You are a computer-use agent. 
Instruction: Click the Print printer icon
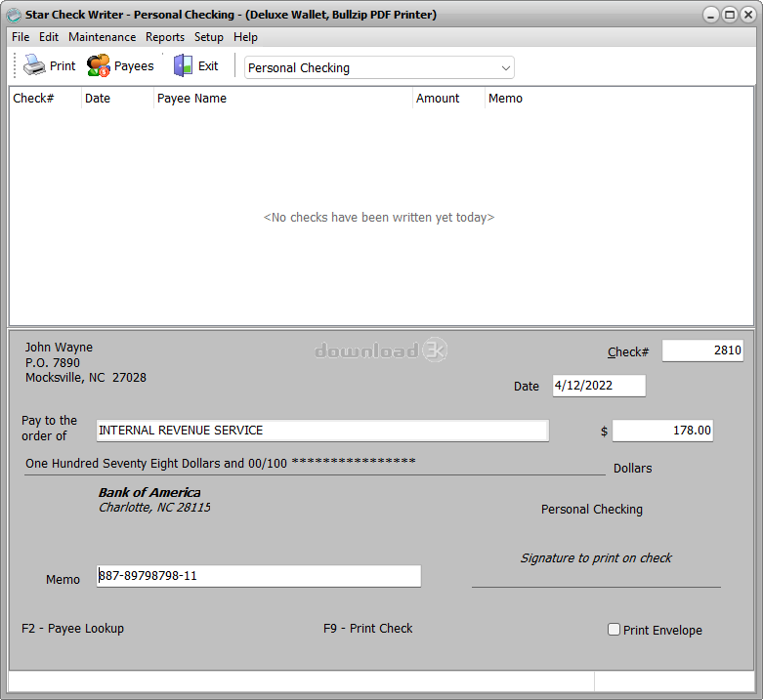click(34, 65)
